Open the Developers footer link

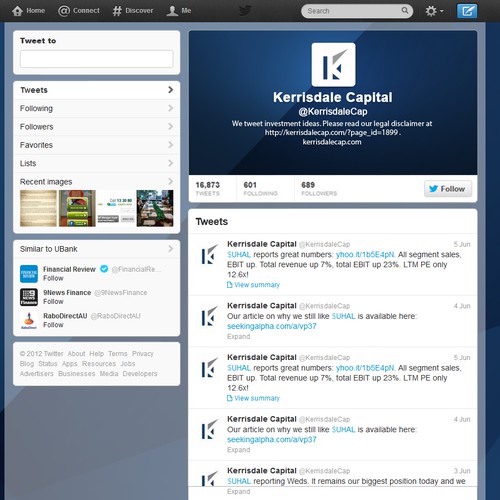[x=140, y=374]
